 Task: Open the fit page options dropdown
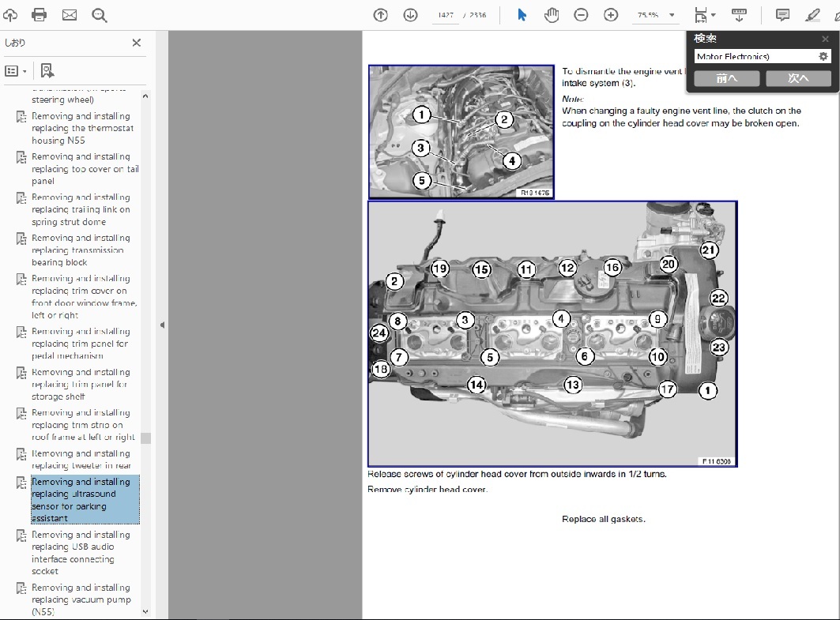click(704, 15)
